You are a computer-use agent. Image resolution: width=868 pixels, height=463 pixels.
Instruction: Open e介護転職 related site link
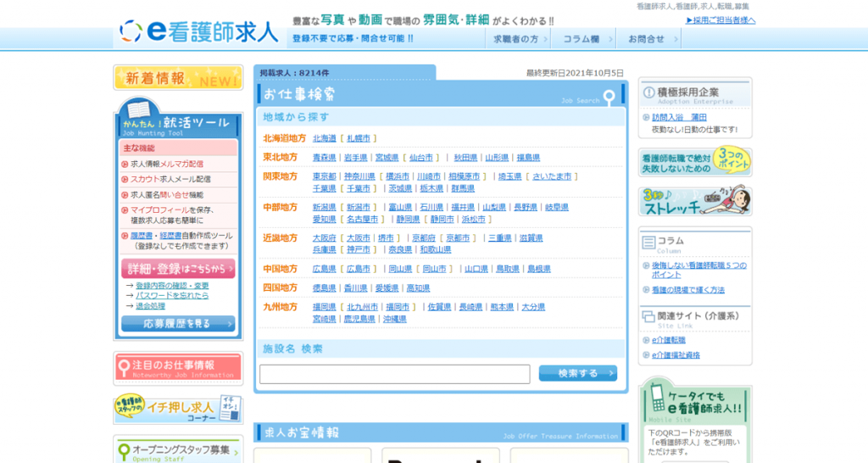coord(668,340)
